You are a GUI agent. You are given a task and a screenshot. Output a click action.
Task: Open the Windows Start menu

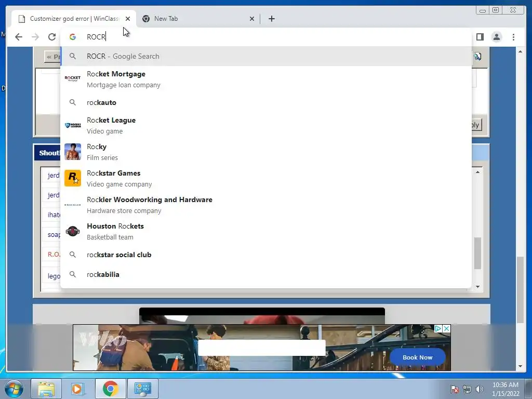(14, 389)
